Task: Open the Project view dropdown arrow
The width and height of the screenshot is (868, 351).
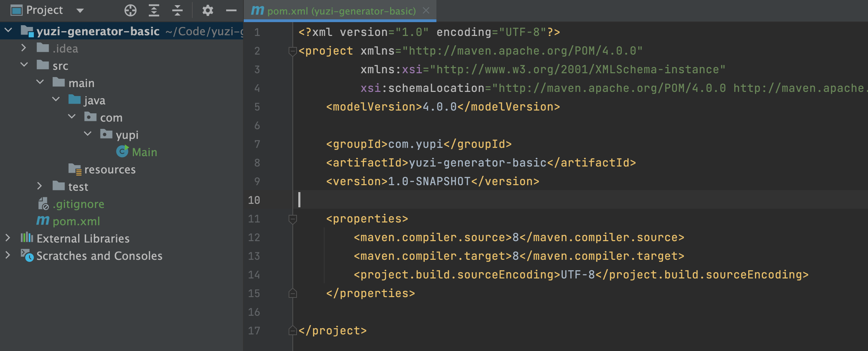Action: point(80,11)
